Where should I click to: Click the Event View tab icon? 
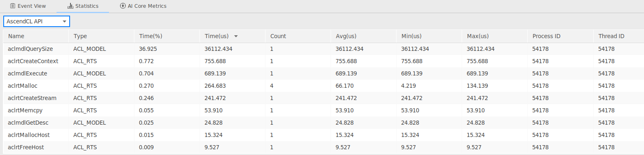[x=13, y=6]
